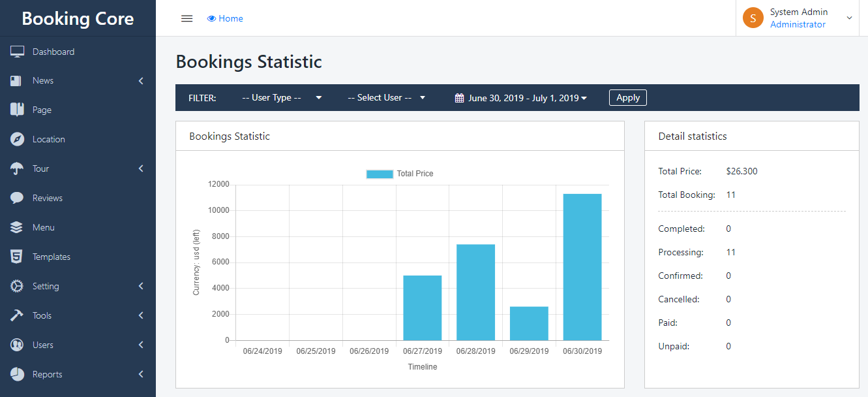Click the Templates HTML5 icon
Screen dimensions: 868x397
[x=17, y=257]
